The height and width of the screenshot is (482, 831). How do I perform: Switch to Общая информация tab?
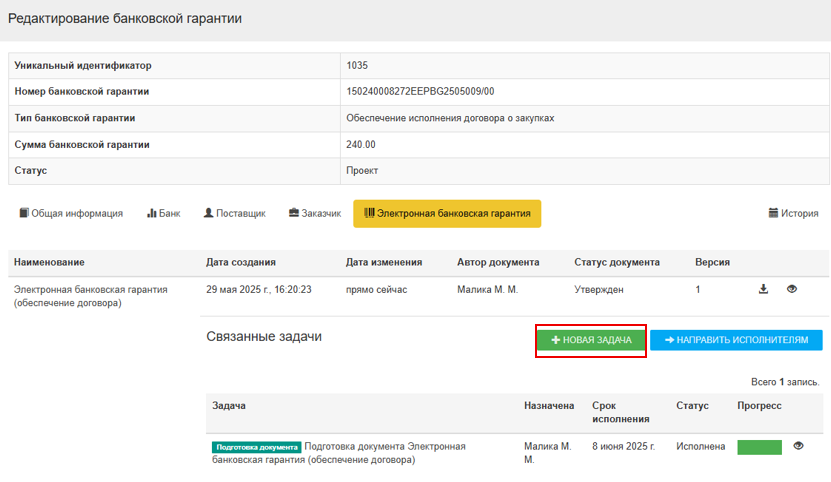click(x=71, y=213)
